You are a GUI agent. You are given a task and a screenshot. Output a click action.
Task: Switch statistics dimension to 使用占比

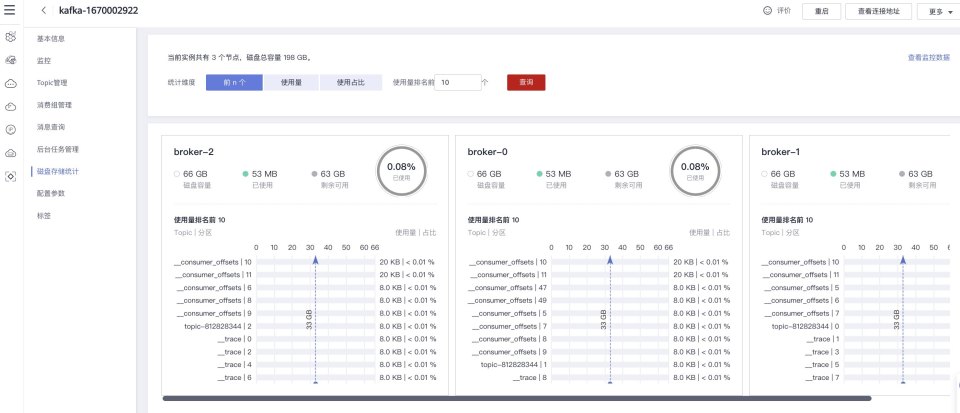click(352, 83)
